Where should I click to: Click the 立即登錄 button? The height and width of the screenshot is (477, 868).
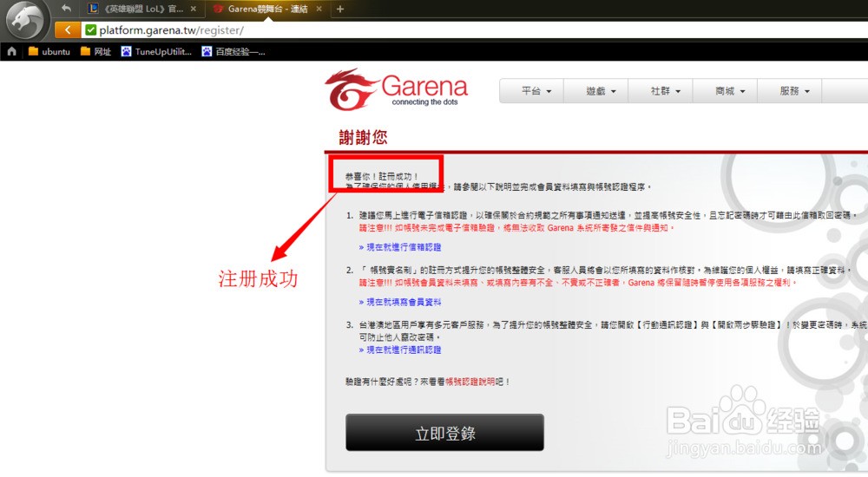coord(444,433)
